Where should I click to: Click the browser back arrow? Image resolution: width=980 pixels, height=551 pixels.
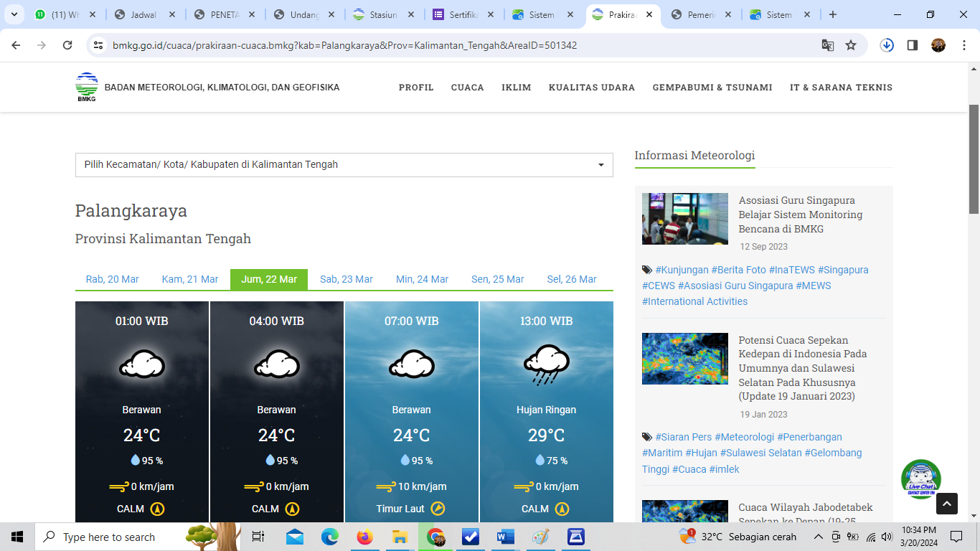(x=16, y=45)
